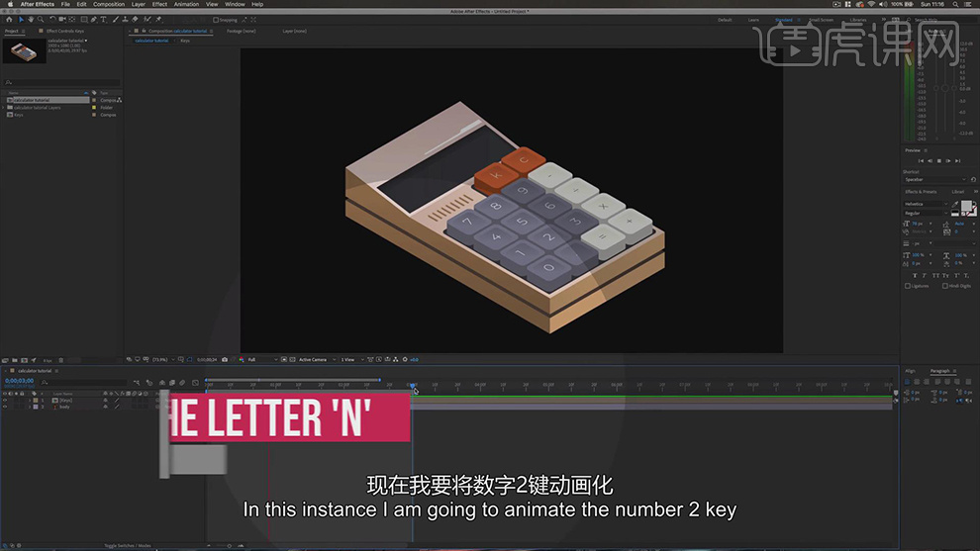Open the magnification ratio dropdown
The height and width of the screenshot is (551, 980).
pos(162,360)
